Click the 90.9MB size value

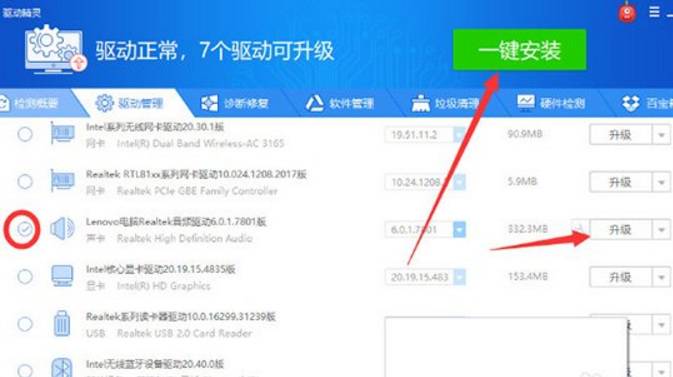click(525, 134)
